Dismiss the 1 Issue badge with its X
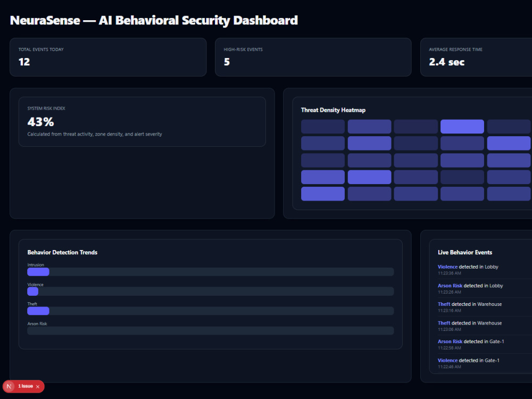 click(x=38, y=386)
